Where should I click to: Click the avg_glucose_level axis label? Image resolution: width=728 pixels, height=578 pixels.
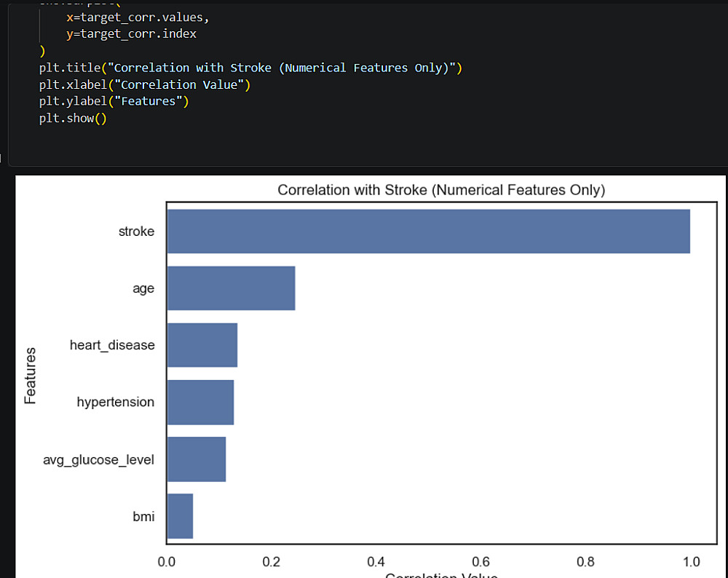pos(98,459)
